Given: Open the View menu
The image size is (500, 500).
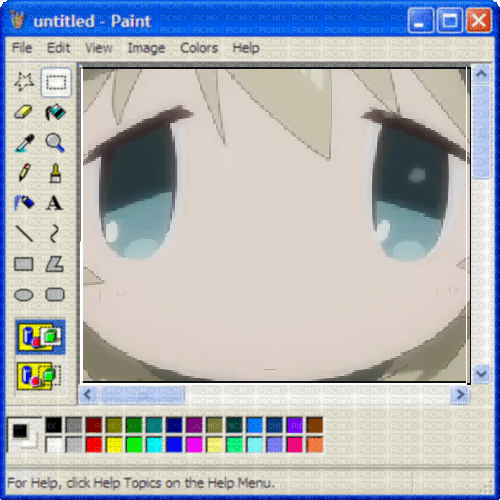Looking at the screenshot, I should click(99, 48).
